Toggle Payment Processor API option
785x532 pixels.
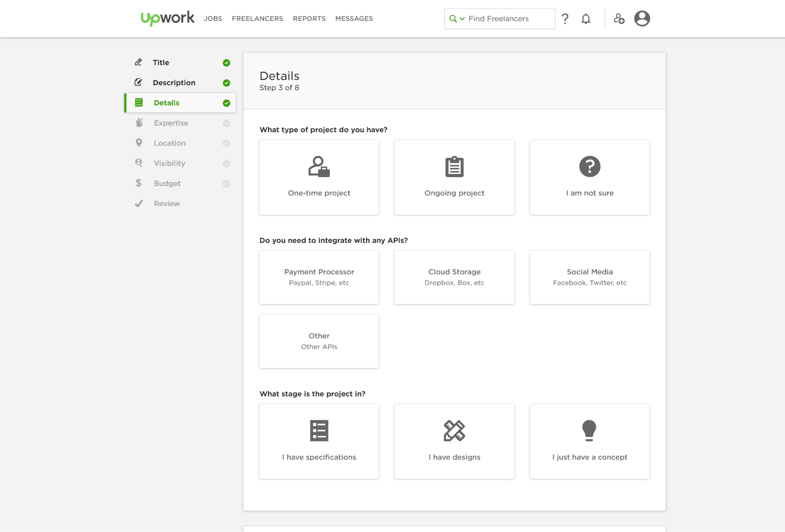coord(319,277)
